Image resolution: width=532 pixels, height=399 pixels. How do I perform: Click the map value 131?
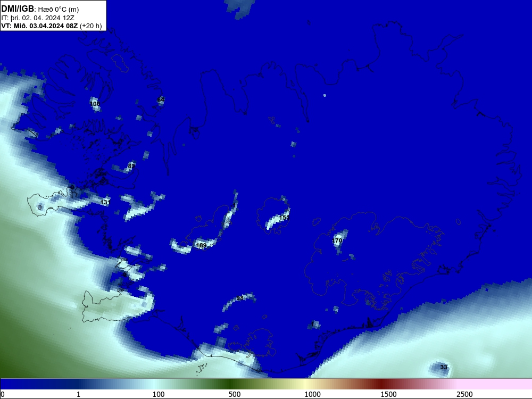pyautogui.click(x=105, y=202)
